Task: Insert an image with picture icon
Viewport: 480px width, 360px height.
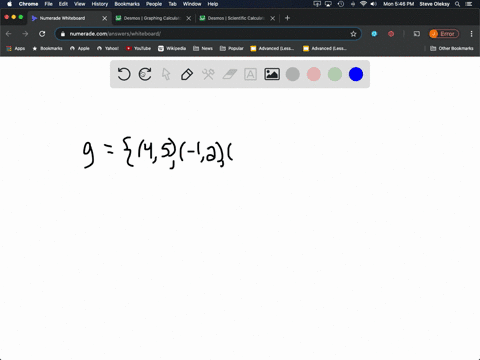Action: click(x=272, y=74)
